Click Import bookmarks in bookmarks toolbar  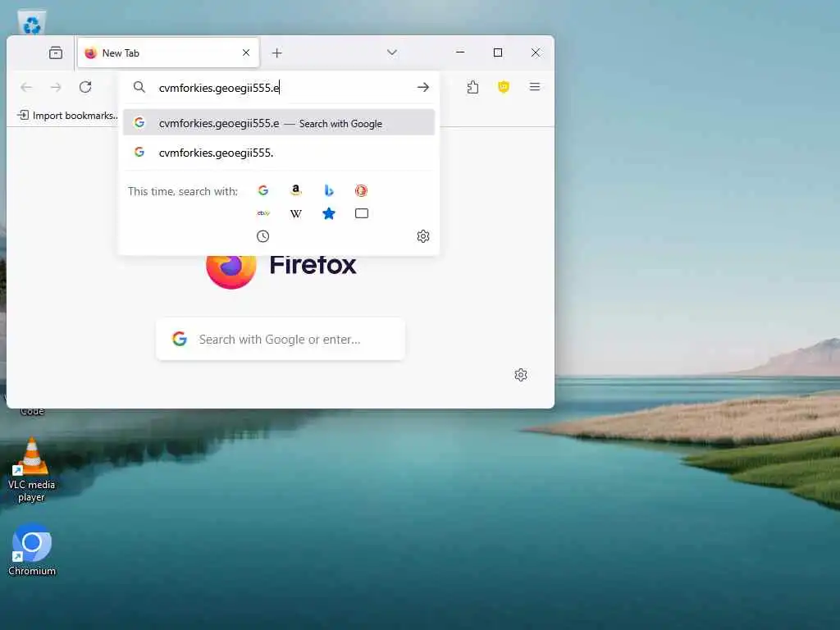[x=68, y=115]
